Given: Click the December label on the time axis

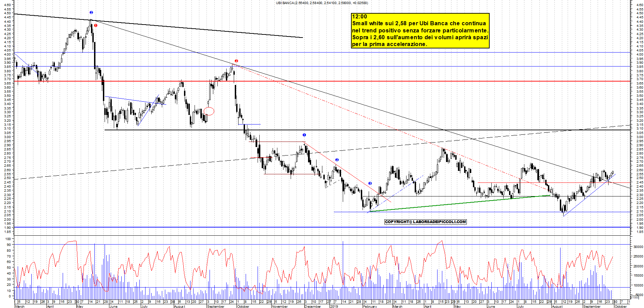Looking at the screenshot, I should (x=312, y=306).
